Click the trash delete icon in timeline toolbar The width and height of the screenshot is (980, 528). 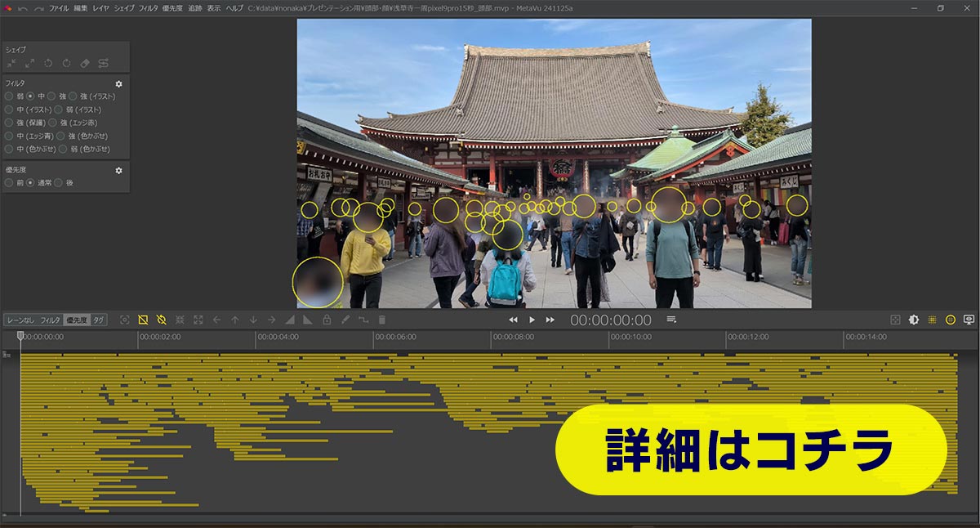point(381,320)
